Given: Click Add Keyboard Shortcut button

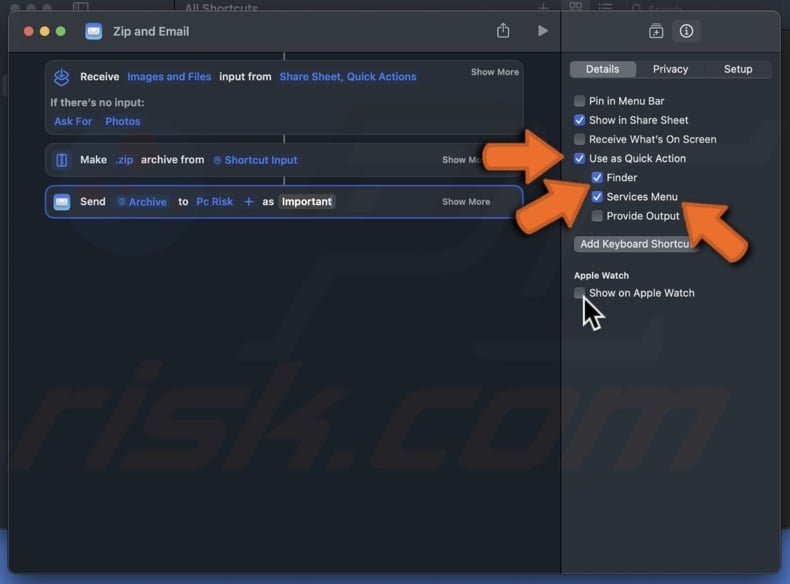Looking at the screenshot, I should click(635, 244).
